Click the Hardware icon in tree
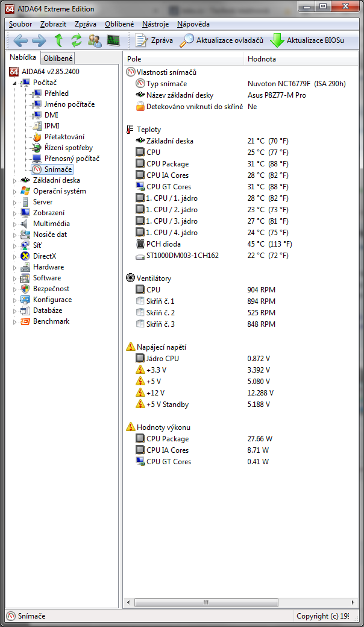This screenshot has width=364, height=627. coord(25,267)
